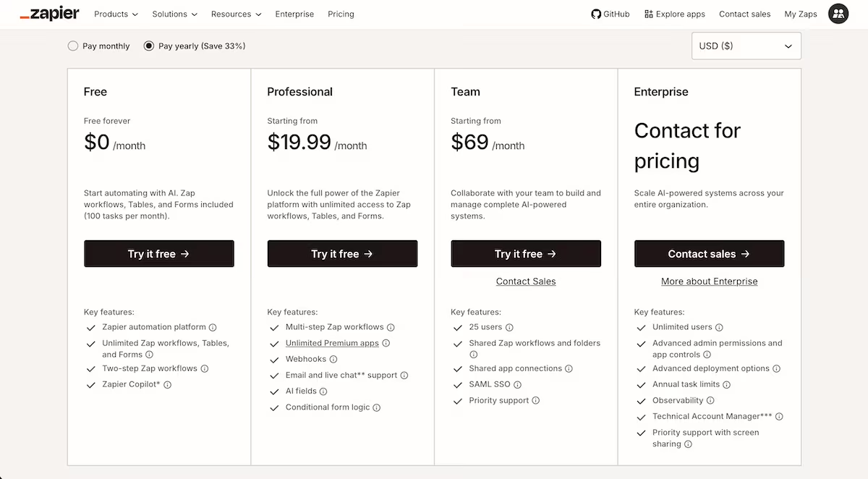This screenshot has height=479, width=868.
Task: Show info icon for Unlimited Premium apps
Action: tap(386, 344)
